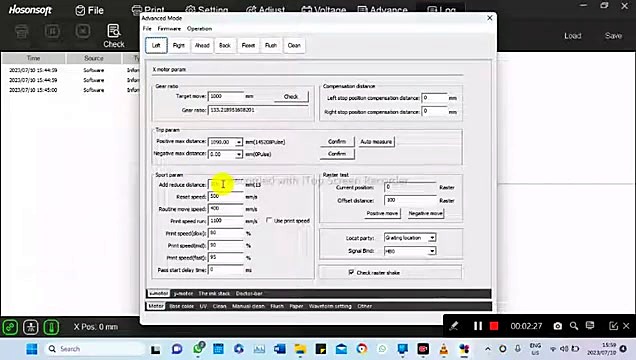Open the Positive max distance dropdown
Image resolution: width=636 pixels, height=360 pixels.
238,142
